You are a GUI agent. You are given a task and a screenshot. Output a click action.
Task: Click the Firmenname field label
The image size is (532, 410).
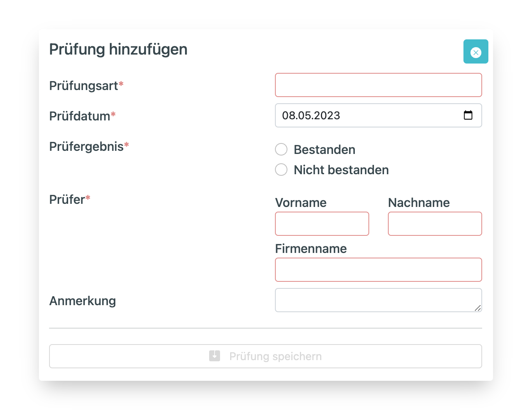(x=311, y=249)
